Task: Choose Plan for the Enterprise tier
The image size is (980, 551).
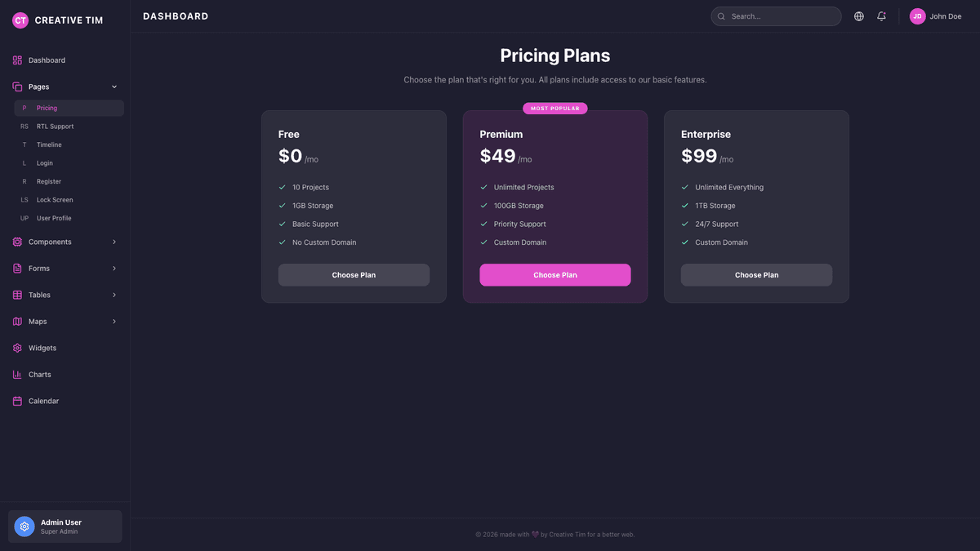Action: pyautogui.click(x=756, y=274)
